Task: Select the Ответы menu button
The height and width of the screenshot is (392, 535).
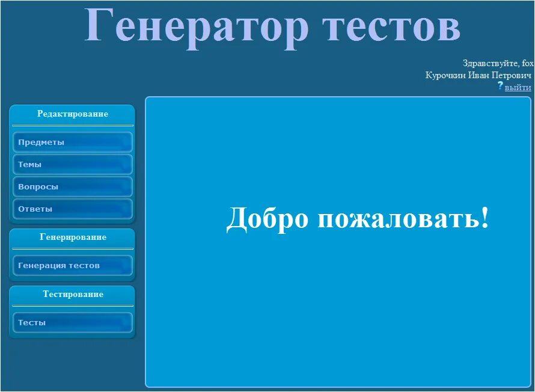Action: point(73,209)
